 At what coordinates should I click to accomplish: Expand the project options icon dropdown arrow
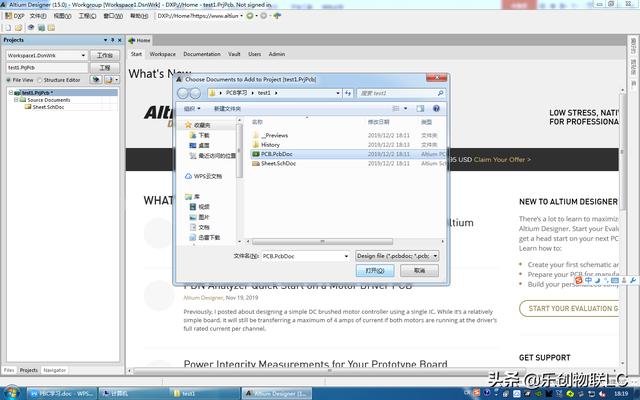coord(116,80)
